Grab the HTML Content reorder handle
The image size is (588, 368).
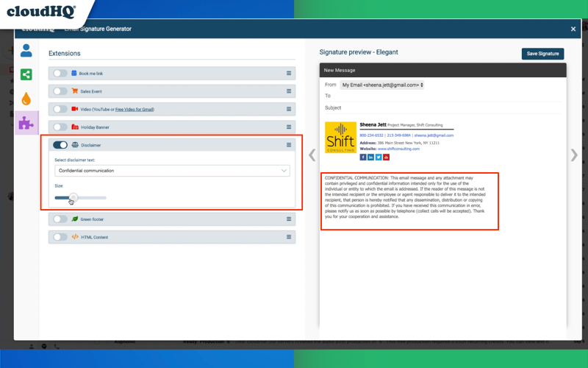[289, 237]
